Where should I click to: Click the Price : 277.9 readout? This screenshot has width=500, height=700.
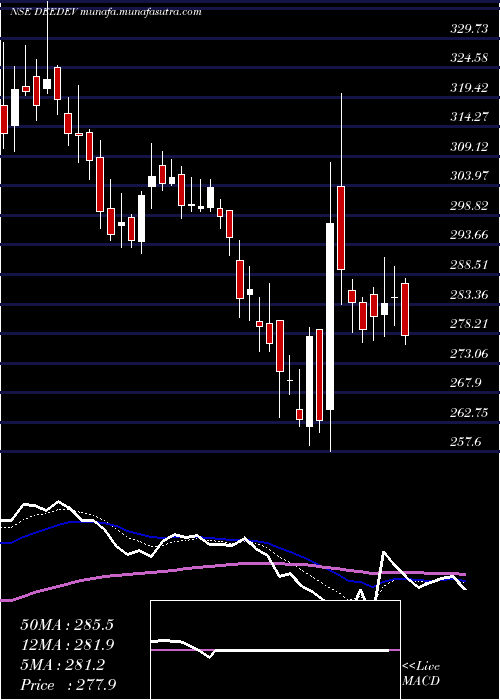point(70,685)
